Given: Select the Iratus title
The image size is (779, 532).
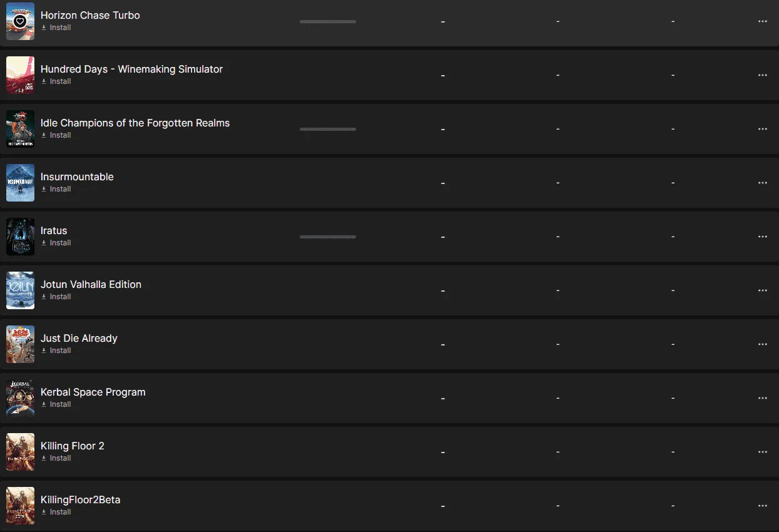Looking at the screenshot, I should point(54,230).
